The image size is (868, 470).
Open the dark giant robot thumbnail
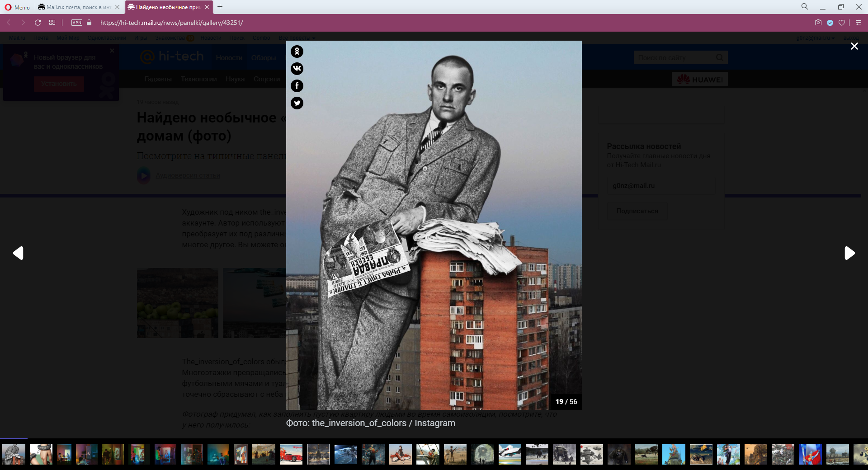(619, 454)
